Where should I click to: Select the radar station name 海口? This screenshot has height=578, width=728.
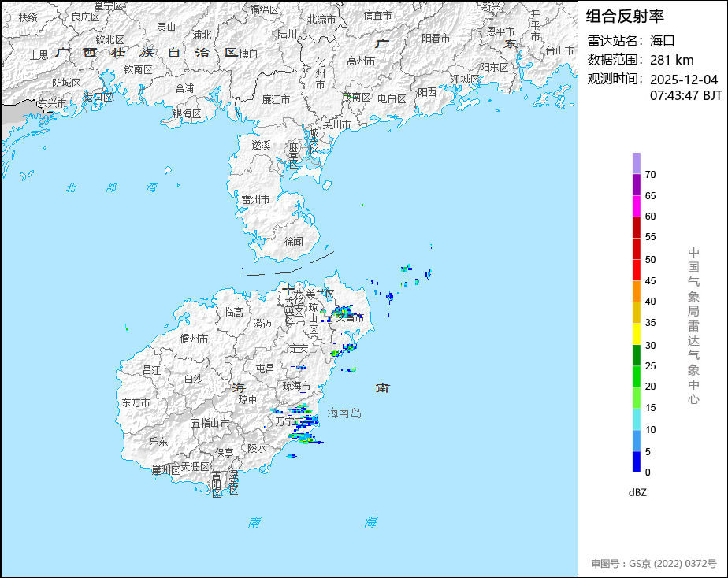662,41
